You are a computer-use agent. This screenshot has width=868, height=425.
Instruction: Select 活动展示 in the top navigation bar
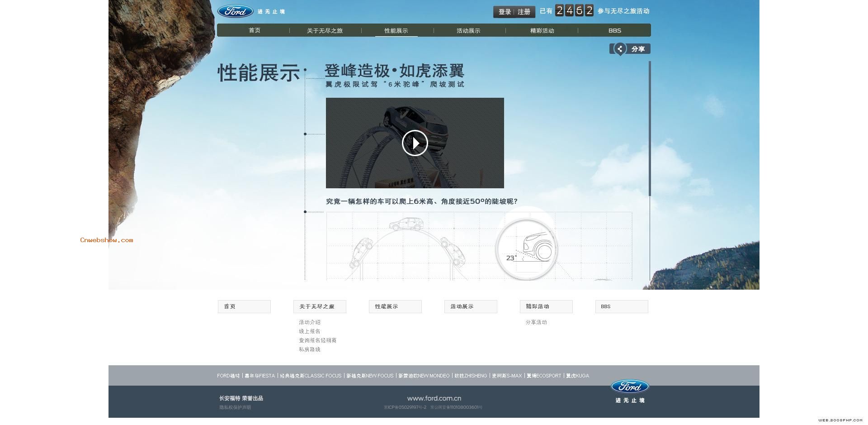pos(468,31)
